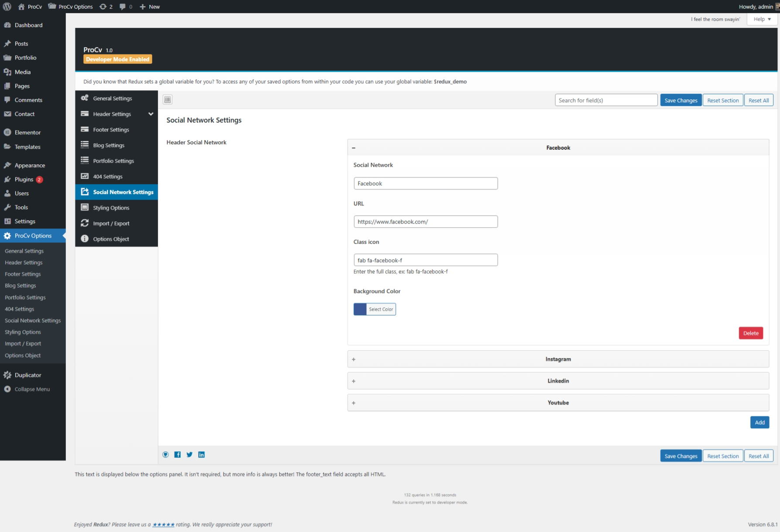Viewport: 780px width, 532px height.
Task: Open Header Settings in the ProCv submenu
Action: pos(24,263)
